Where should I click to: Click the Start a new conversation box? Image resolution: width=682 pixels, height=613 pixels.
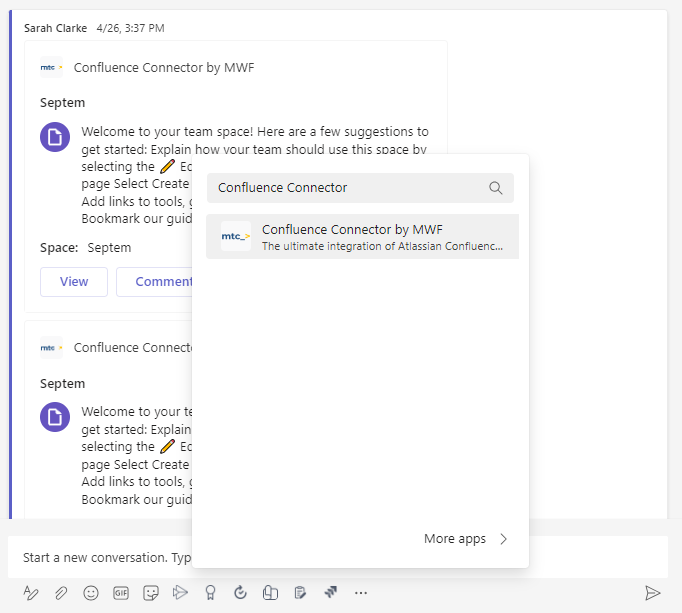(100, 557)
